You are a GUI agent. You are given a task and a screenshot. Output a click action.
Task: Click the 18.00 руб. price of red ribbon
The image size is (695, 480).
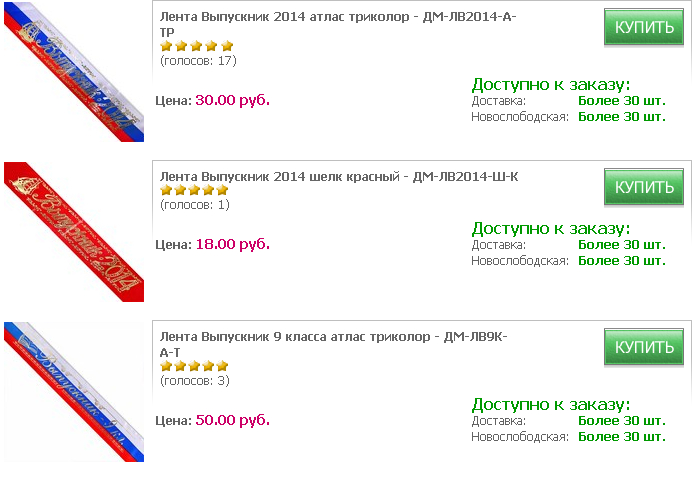tap(232, 244)
